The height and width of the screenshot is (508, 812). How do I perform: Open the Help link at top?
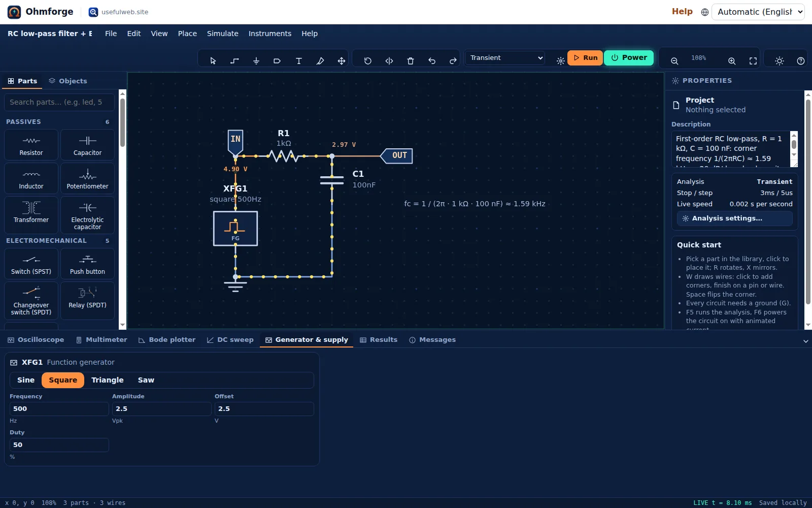click(x=682, y=11)
